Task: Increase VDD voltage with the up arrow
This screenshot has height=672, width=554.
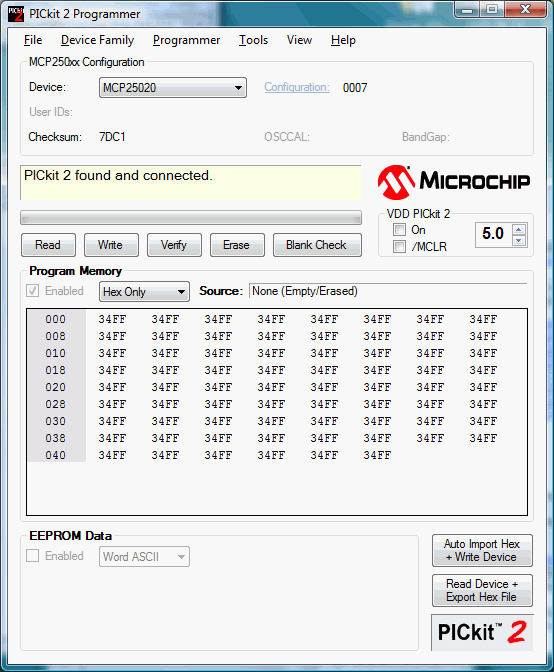Action: point(519,229)
